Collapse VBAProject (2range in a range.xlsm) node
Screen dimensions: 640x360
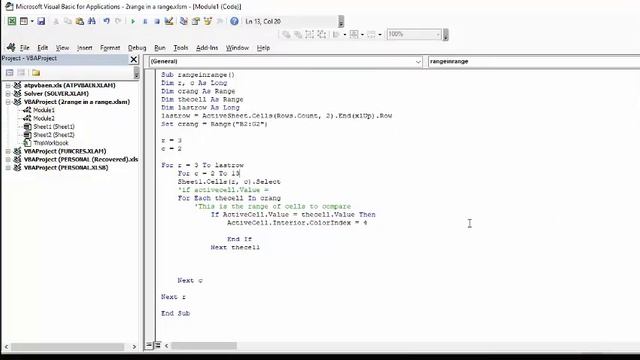(8, 102)
